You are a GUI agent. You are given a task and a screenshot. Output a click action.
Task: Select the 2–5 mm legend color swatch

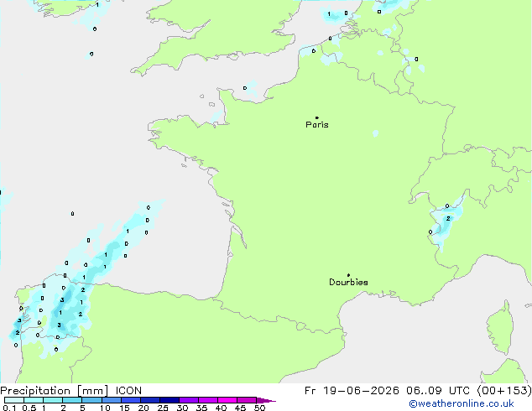click(x=72, y=400)
